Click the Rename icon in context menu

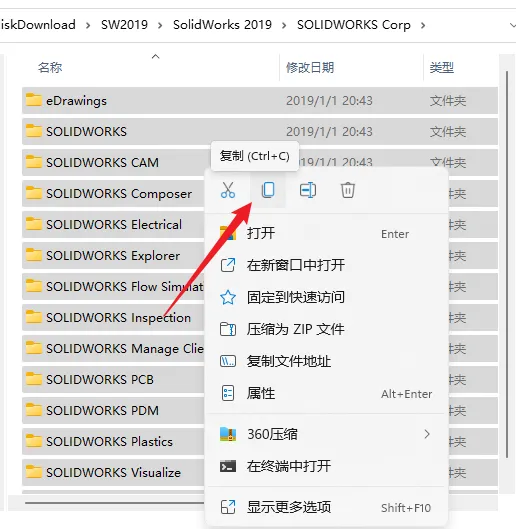point(308,190)
